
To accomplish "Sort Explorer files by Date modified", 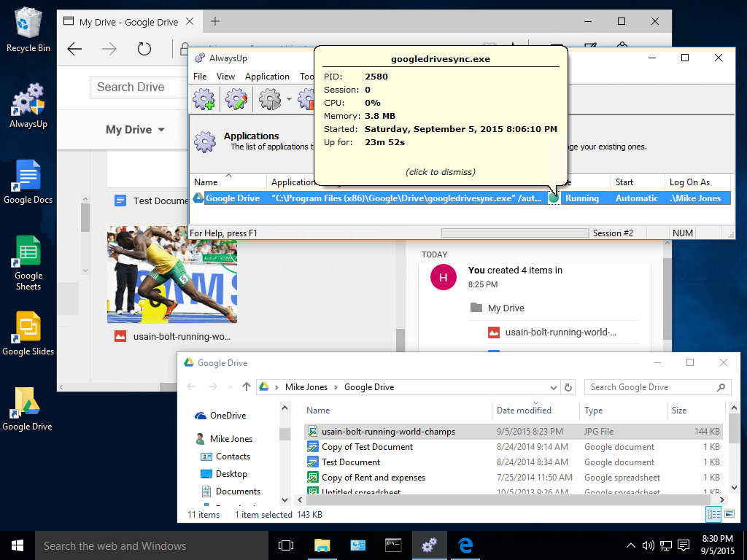I will 535,410.
